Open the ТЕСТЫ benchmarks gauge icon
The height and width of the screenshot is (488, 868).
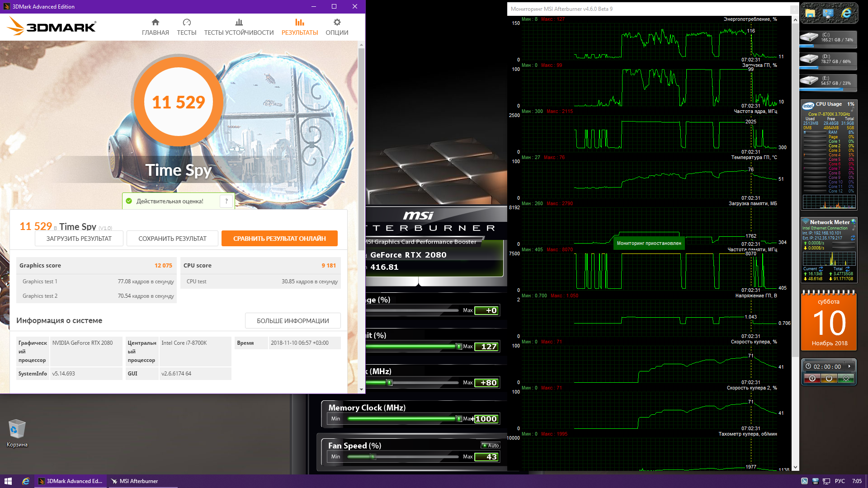[x=186, y=22]
